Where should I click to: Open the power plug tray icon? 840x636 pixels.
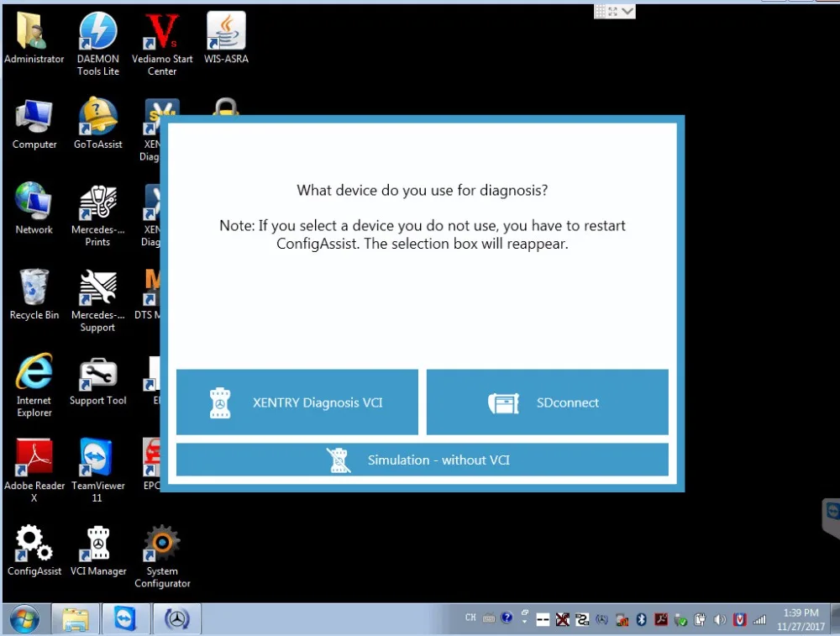point(700,620)
